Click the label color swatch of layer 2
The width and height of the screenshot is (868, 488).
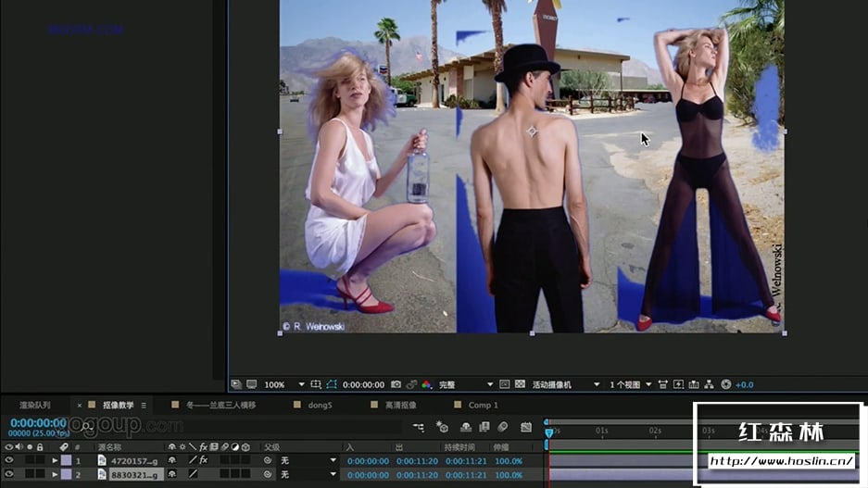click(x=66, y=475)
